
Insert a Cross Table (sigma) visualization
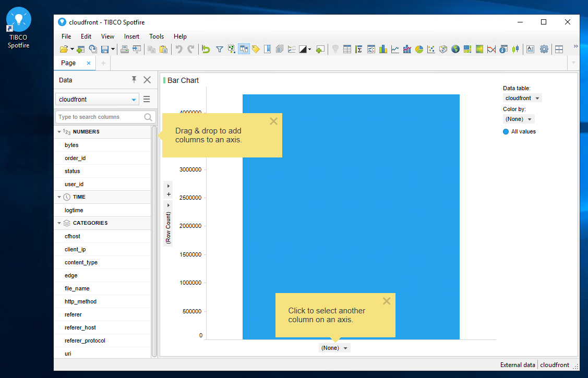(x=359, y=49)
